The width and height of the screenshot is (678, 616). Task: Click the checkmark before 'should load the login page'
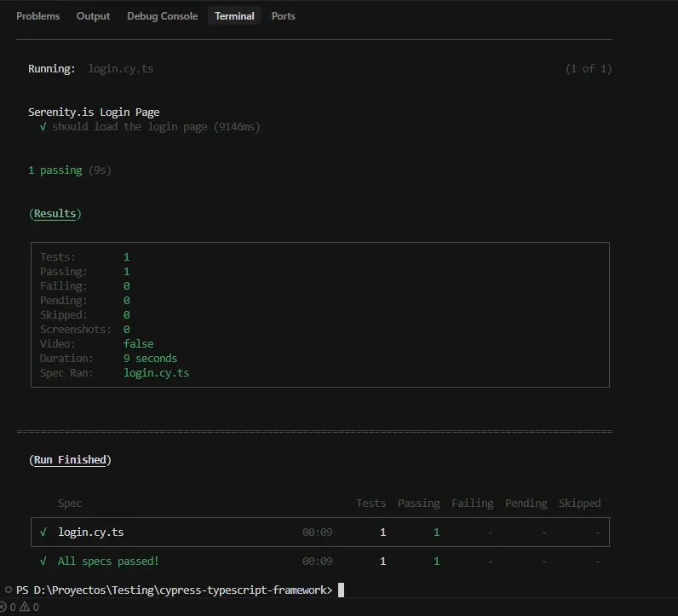[x=43, y=127]
